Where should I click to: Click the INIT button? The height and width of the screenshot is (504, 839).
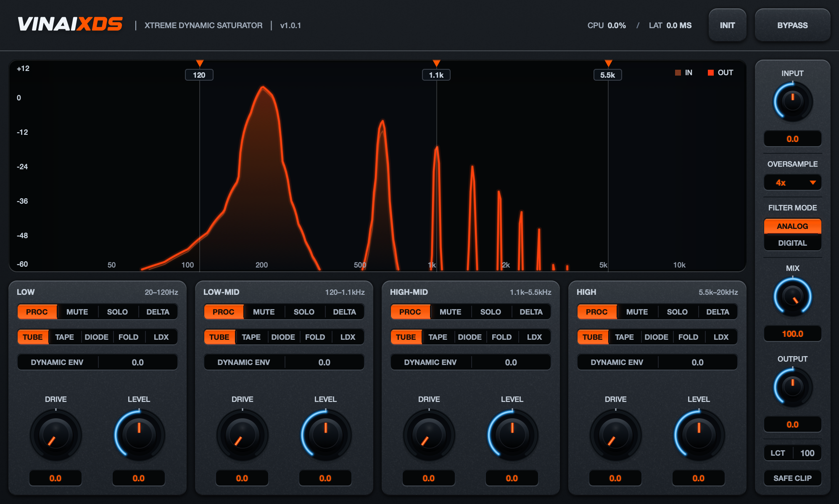coord(728,25)
